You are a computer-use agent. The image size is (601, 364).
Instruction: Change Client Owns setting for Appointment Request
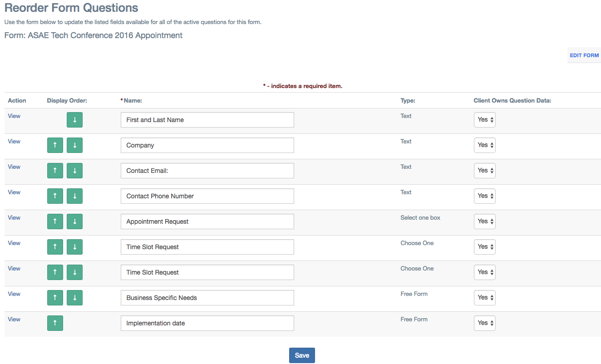(x=484, y=221)
